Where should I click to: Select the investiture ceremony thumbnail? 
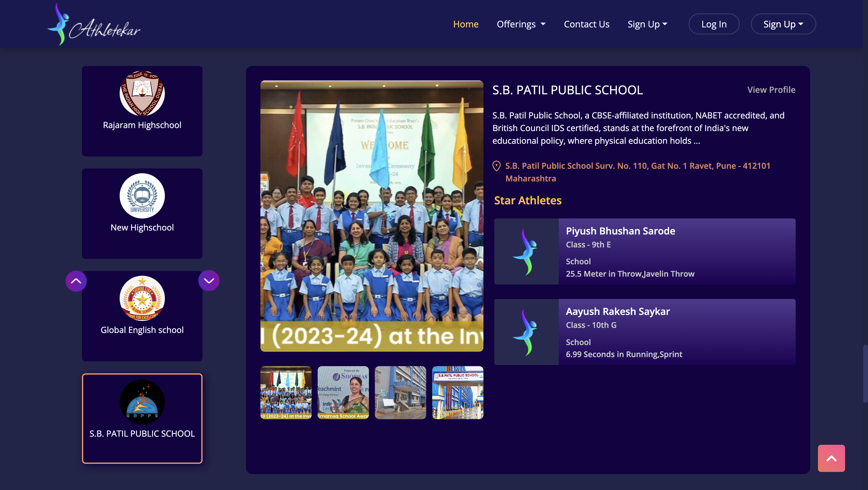pos(286,393)
